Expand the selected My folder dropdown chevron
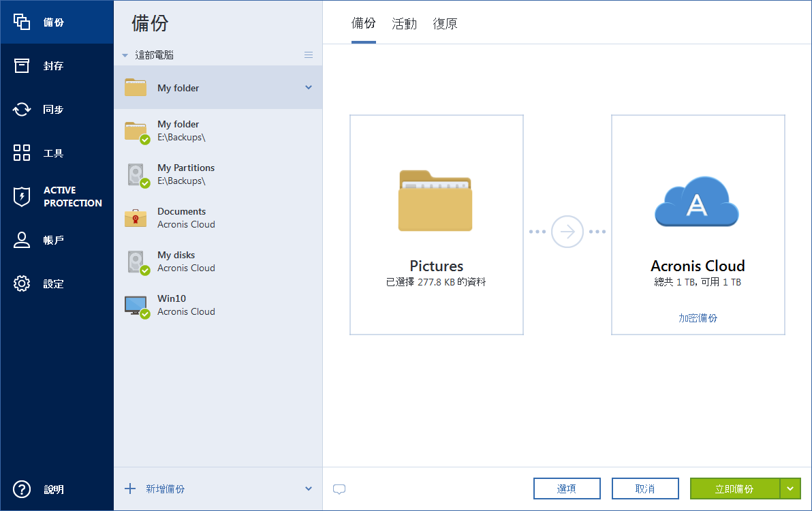 tap(308, 87)
